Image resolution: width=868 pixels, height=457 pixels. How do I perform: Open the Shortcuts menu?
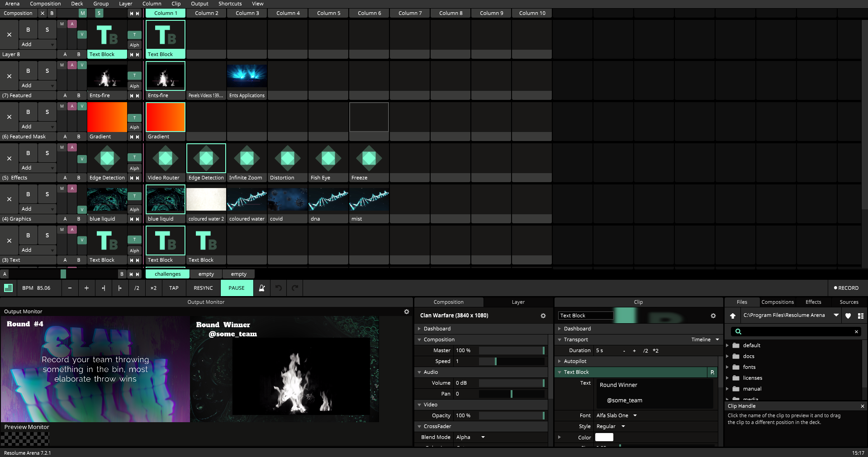click(x=230, y=4)
